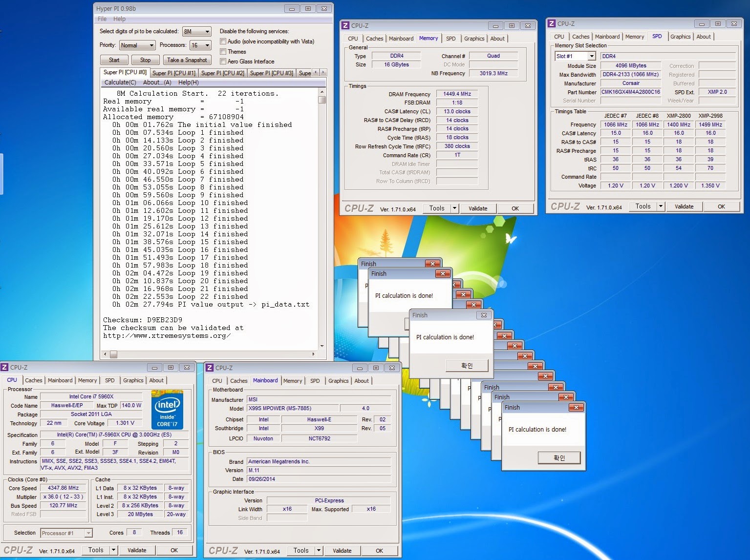Click the processor Name field Intel Core i7 5960X

click(x=91, y=396)
